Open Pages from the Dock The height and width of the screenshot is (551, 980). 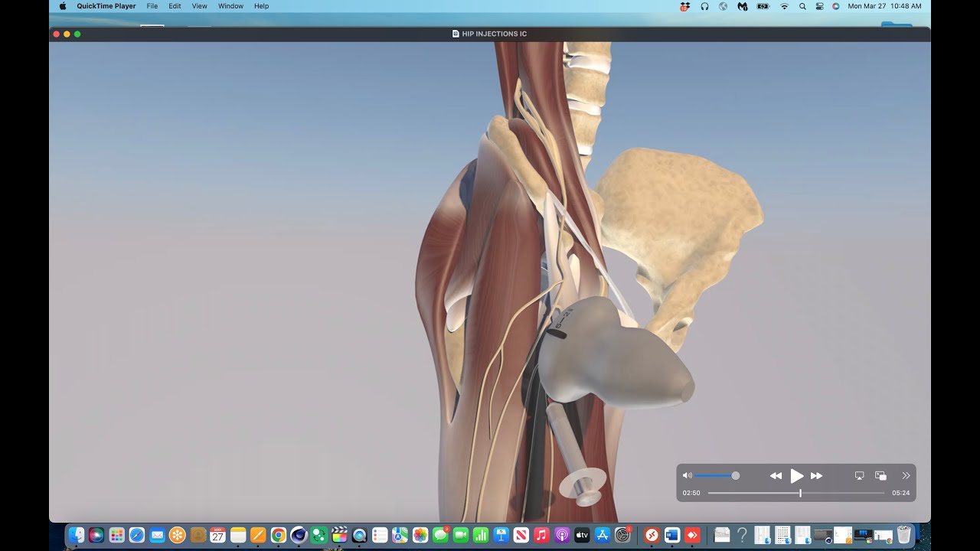tap(259, 535)
